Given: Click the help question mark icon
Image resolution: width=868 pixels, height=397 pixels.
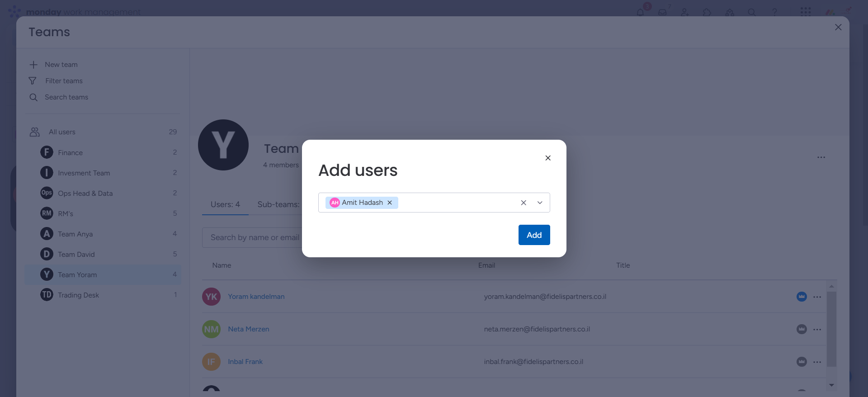Looking at the screenshot, I should (x=774, y=12).
